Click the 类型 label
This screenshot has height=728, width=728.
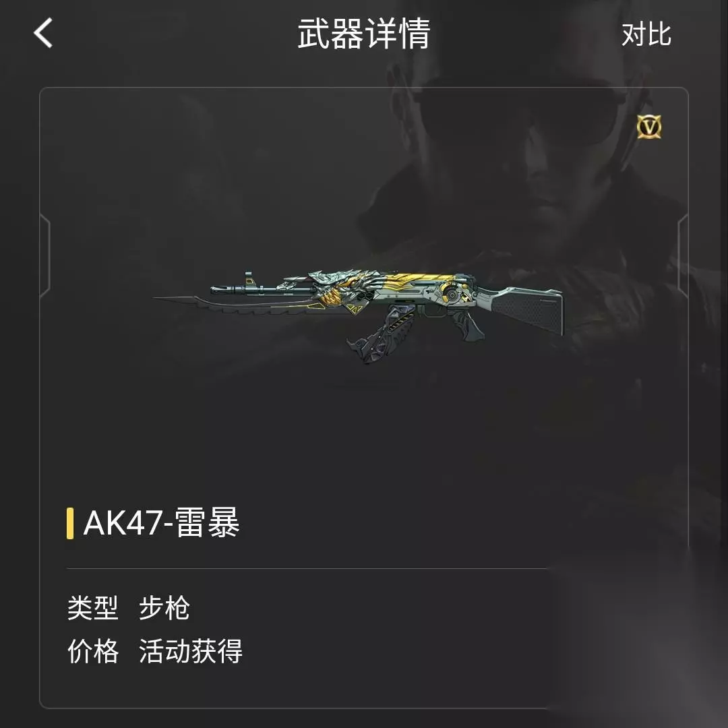pyautogui.click(x=93, y=608)
